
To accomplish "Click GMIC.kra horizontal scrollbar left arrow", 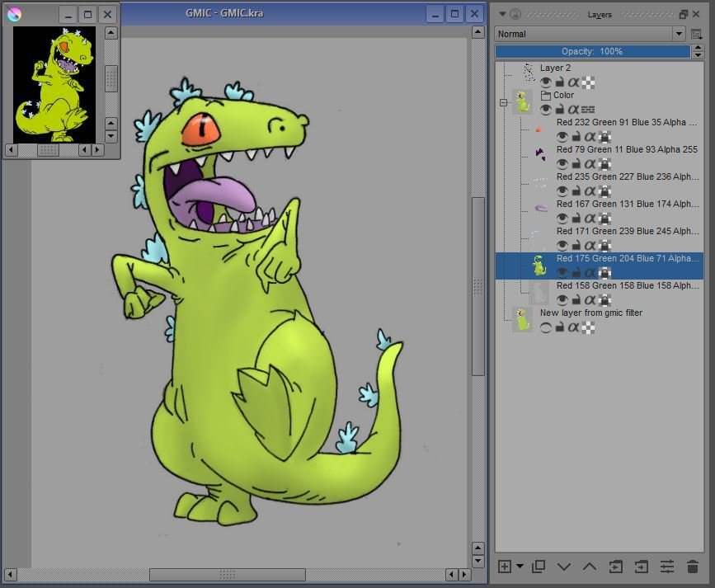I will pyautogui.click(x=10, y=575).
